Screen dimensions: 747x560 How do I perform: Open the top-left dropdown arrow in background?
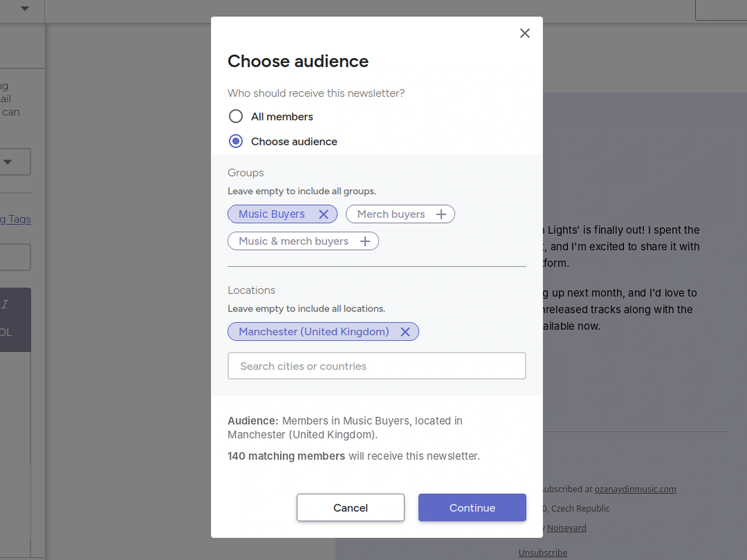[25, 9]
